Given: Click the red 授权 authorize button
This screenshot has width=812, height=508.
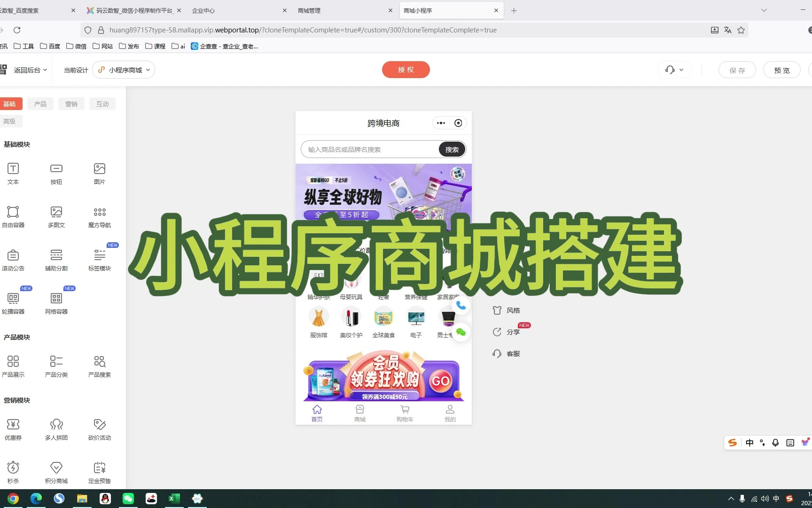Looking at the screenshot, I should (406, 70).
